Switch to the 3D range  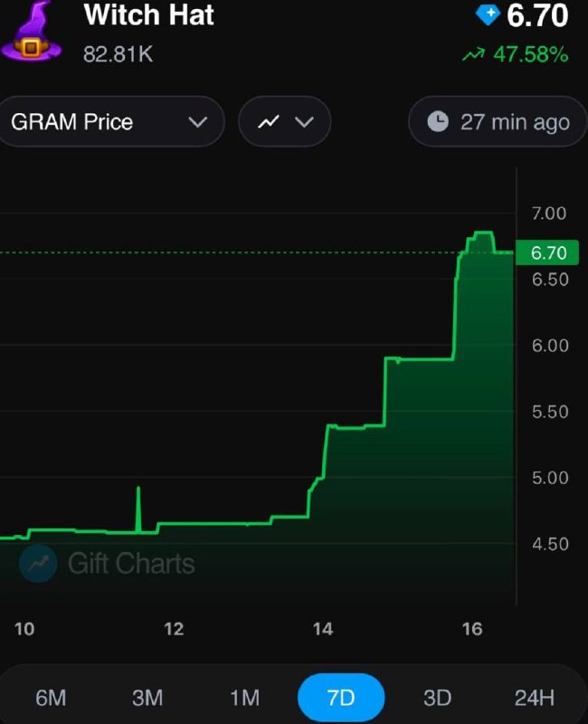tap(437, 698)
